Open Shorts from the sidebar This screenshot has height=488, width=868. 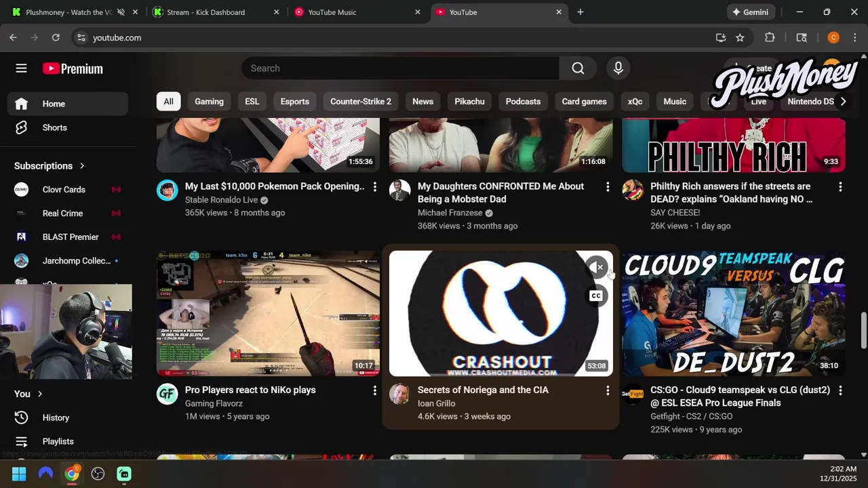pos(68,127)
